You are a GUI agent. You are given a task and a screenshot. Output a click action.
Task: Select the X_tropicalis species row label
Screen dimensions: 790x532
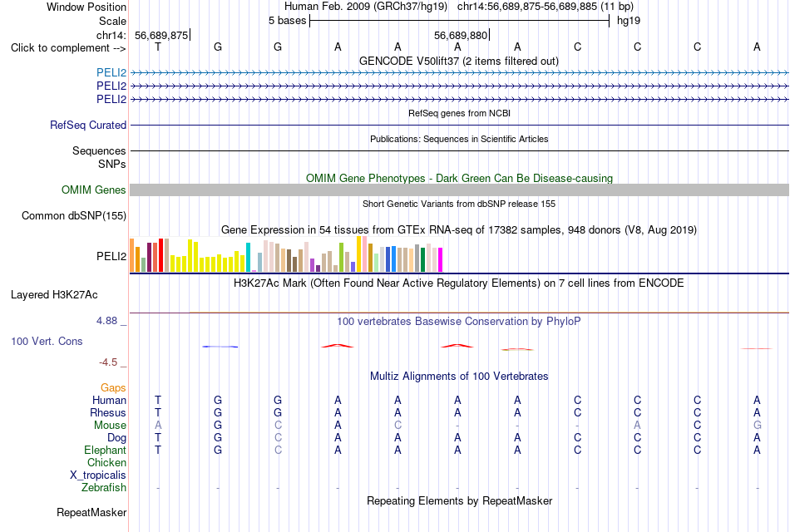[98, 475]
